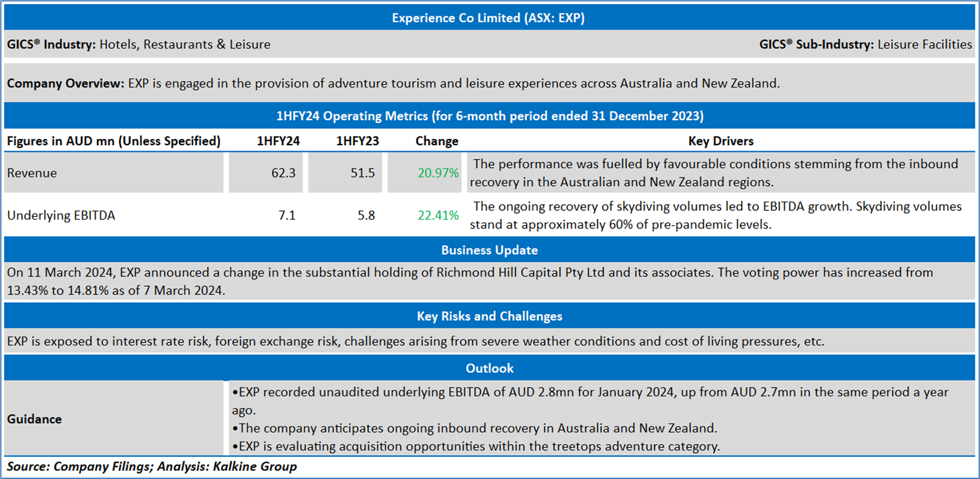Image resolution: width=980 pixels, height=479 pixels.
Task: Click the 1HFY24 column header
Action: (x=278, y=141)
